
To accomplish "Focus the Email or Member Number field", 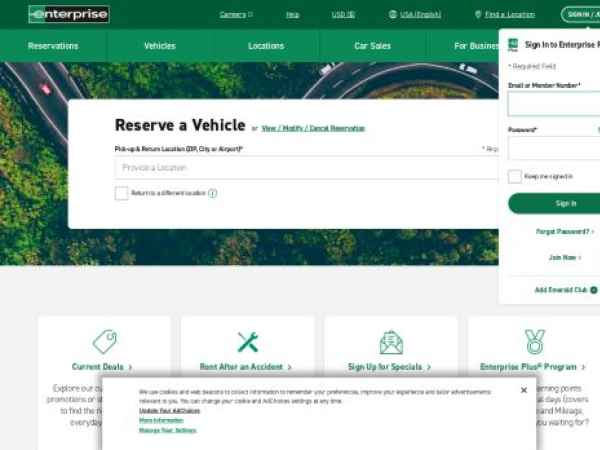I will (x=554, y=104).
